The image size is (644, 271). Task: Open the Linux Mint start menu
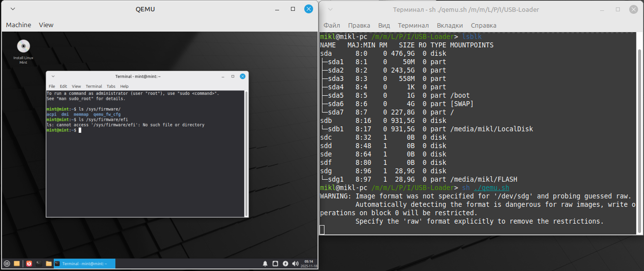[7, 264]
